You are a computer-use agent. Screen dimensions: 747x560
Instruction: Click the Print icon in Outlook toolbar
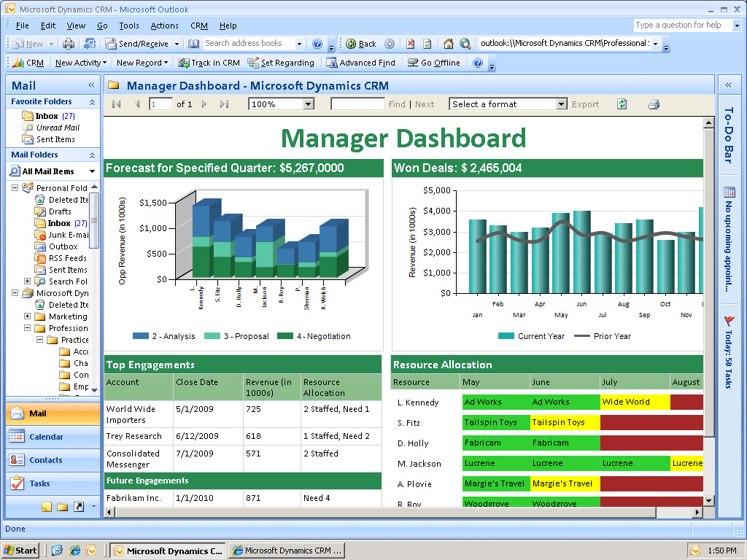point(68,44)
